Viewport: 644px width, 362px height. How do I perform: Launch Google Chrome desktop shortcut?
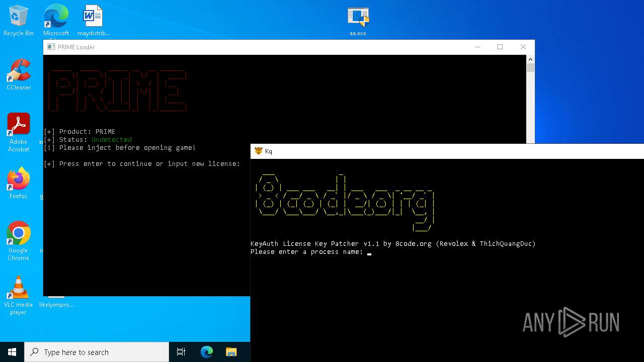click(x=19, y=241)
